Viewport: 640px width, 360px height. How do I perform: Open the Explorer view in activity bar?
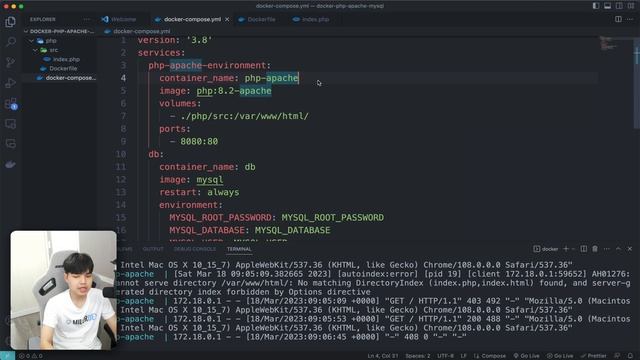[x=11, y=22]
